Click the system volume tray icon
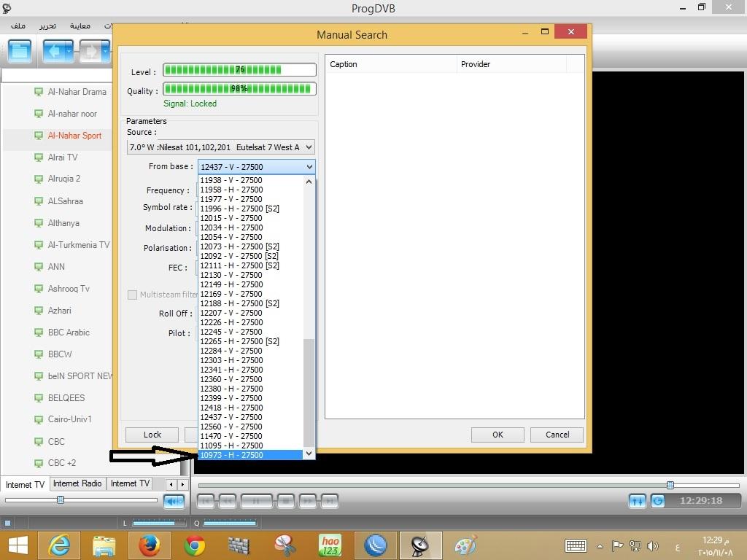The image size is (747, 560). click(653, 545)
